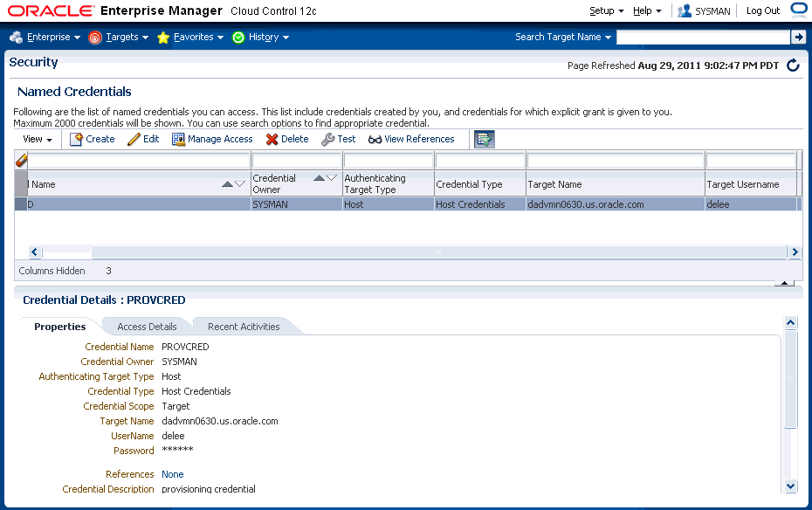Click the None references link
Screen dimensions: 812x510
(173, 474)
